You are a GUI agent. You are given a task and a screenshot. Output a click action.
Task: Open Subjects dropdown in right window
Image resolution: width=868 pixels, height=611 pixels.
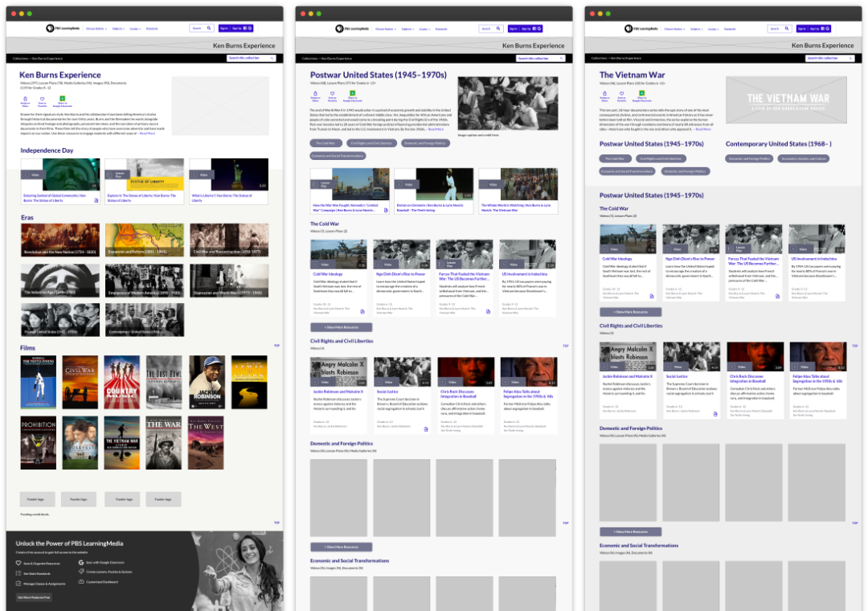click(696, 29)
